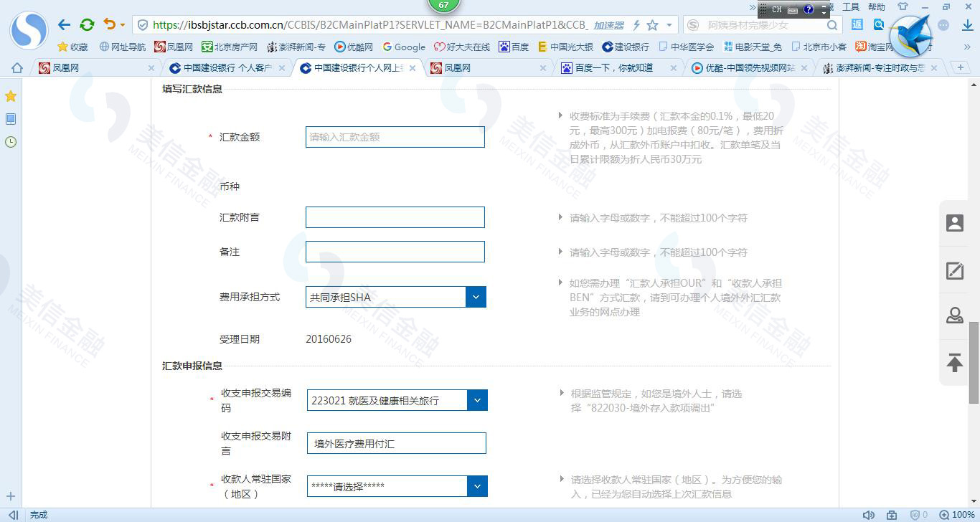980x522 pixels.
Task: Expand the 收支申报交易编码 transaction code dropdown
Action: coord(477,400)
